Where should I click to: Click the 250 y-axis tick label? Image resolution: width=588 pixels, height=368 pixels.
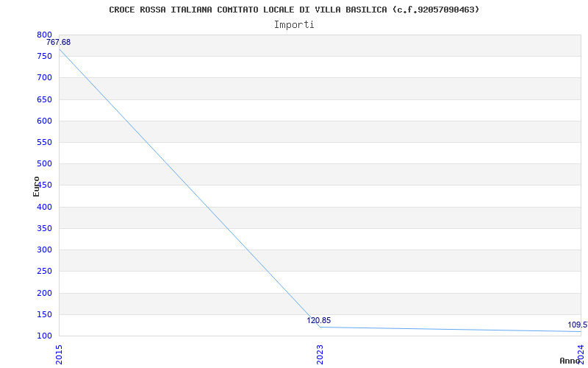click(44, 271)
